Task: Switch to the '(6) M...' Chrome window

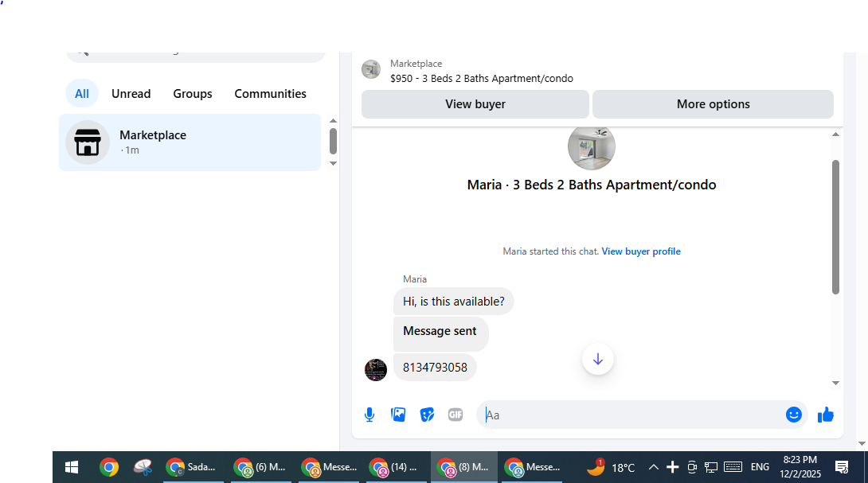Action: click(x=260, y=468)
